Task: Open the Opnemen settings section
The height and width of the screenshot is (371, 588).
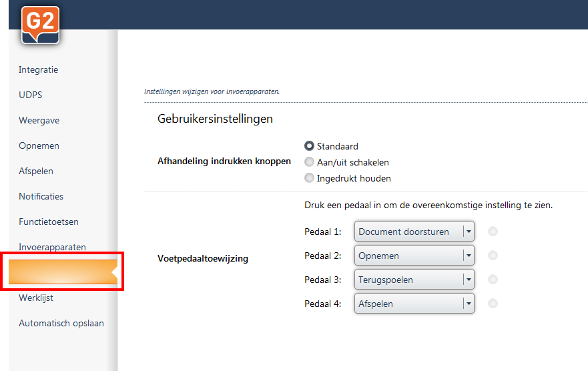Action: 39,145
